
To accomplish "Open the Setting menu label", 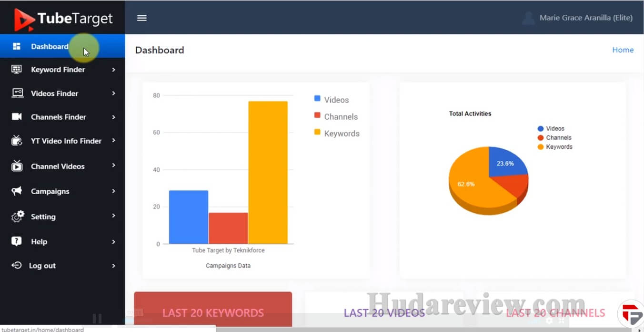I will [x=43, y=217].
